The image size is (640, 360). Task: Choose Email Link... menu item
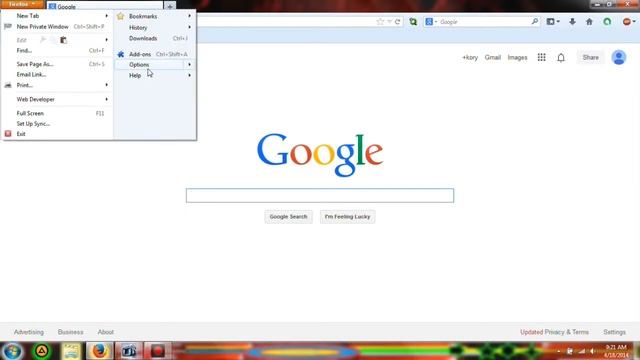pyautogui.click(x=31, y=75)
